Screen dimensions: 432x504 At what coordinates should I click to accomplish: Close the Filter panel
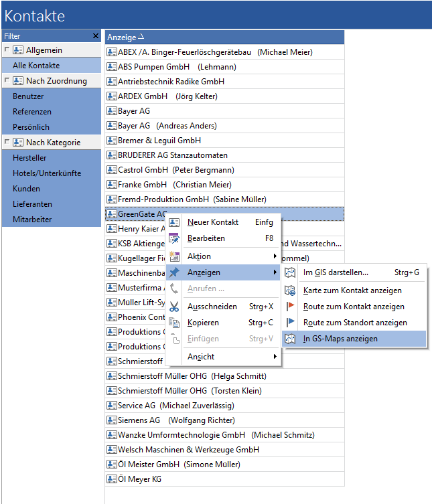[96, 35]
